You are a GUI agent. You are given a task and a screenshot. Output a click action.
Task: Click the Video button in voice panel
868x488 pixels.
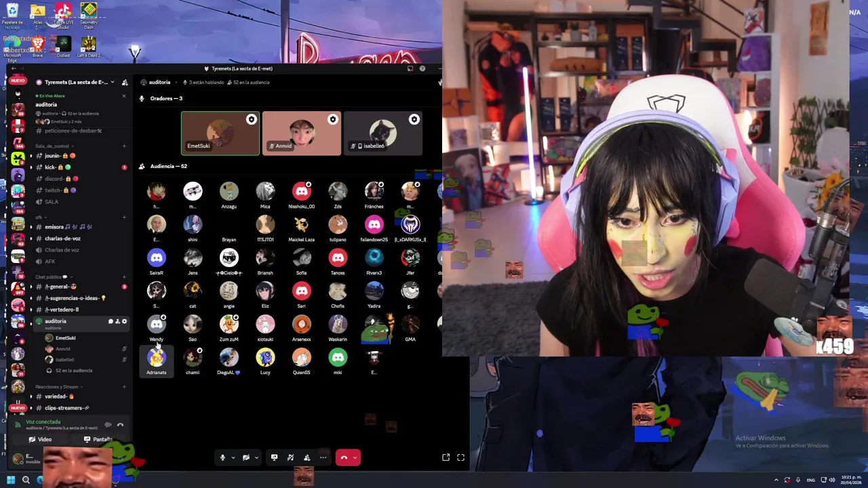[x=40, y=439]
